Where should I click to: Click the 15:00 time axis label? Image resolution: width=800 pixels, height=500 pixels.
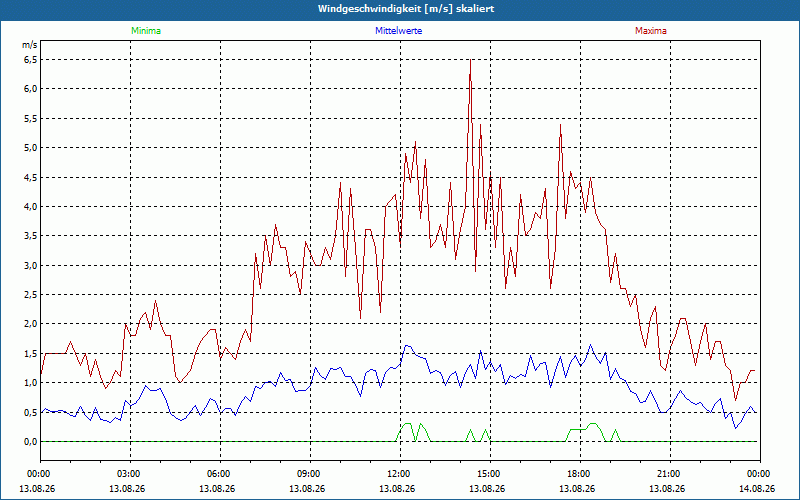[x=490, y=474]
